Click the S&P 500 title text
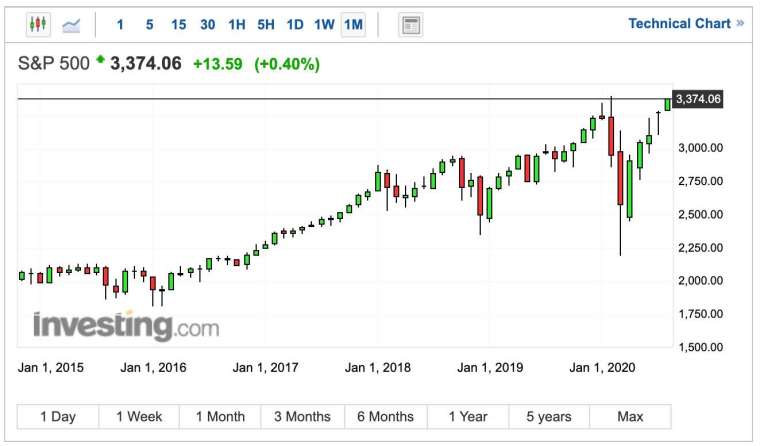The height and width of the screenshot is (446, 760). [x=54, y=64]
